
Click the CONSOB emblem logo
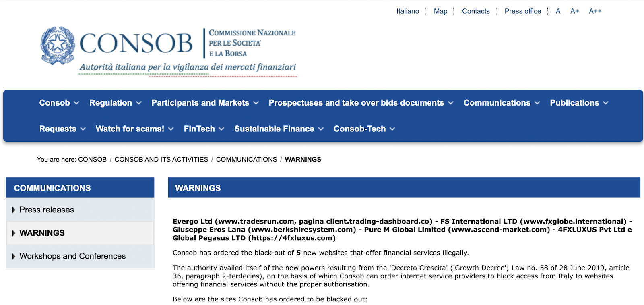click(58, 46)
